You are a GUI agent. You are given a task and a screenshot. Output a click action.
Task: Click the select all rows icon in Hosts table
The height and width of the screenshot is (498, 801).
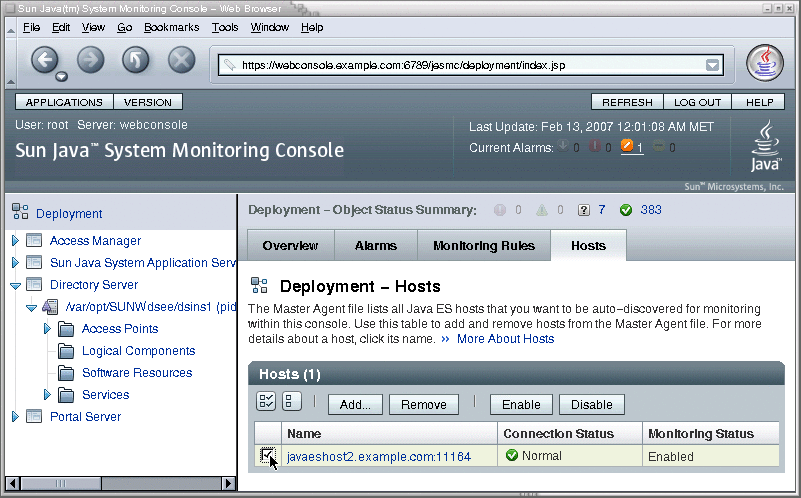pos(266,401)
